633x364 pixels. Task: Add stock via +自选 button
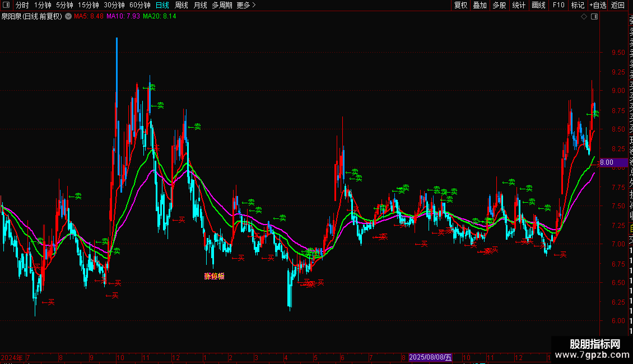(x=598, y=5)
